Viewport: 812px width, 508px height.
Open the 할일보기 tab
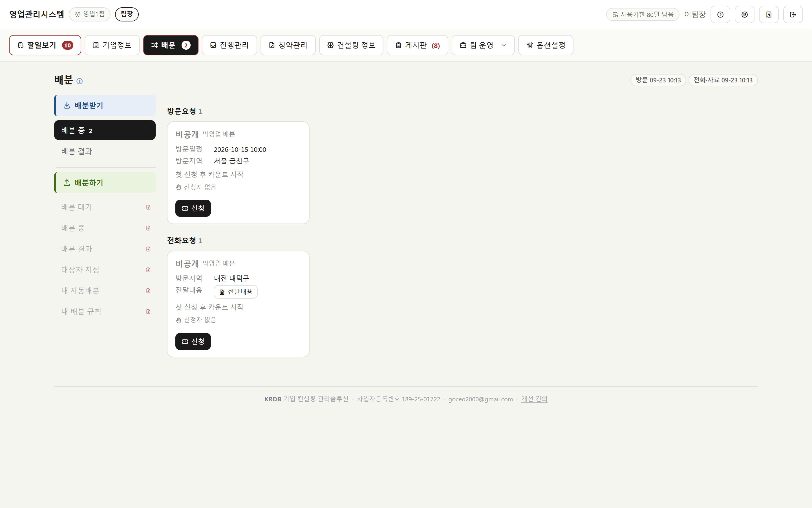pyautogui.click(x=45, y=45)
